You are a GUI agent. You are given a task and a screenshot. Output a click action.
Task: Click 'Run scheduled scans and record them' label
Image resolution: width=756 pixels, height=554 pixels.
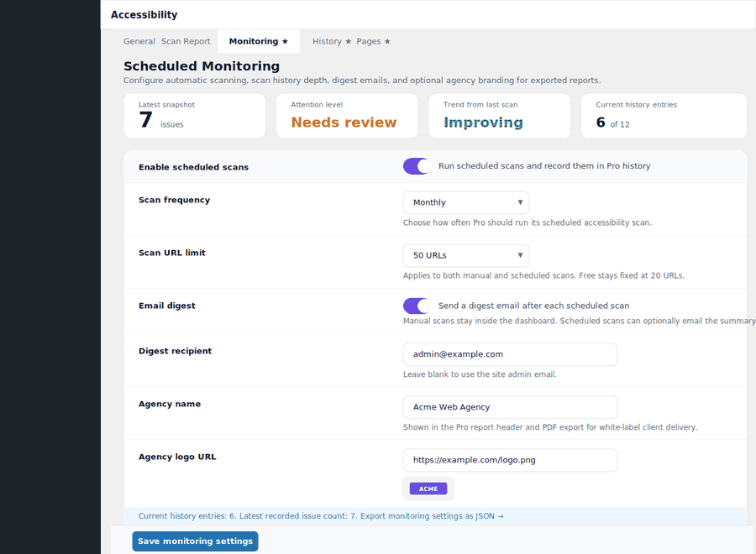pos(544,166)
